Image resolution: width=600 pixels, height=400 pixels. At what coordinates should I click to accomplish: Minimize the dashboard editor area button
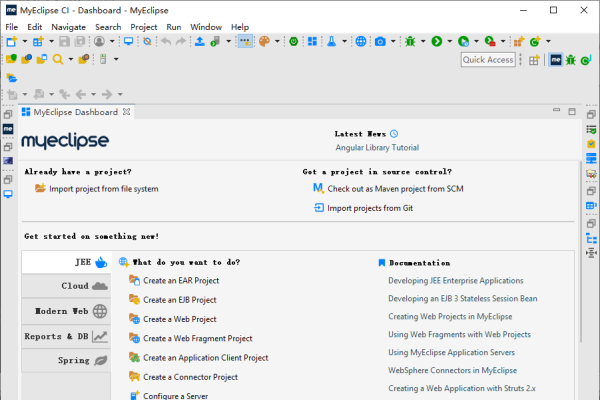pos(556,111)
